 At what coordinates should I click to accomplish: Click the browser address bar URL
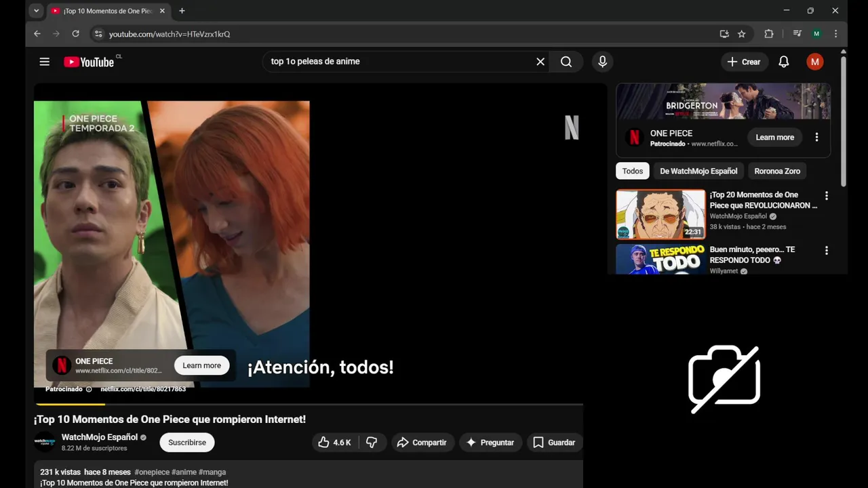coord(170,34)
